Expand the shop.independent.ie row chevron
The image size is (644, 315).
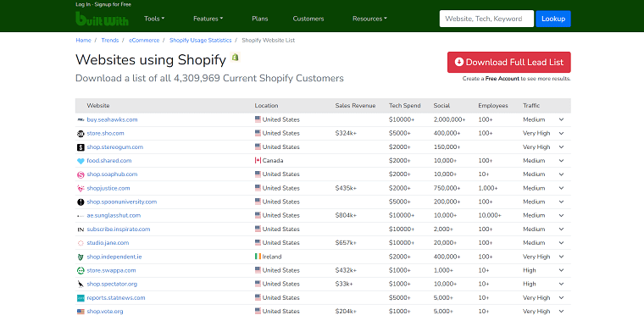tap(562, 257)
